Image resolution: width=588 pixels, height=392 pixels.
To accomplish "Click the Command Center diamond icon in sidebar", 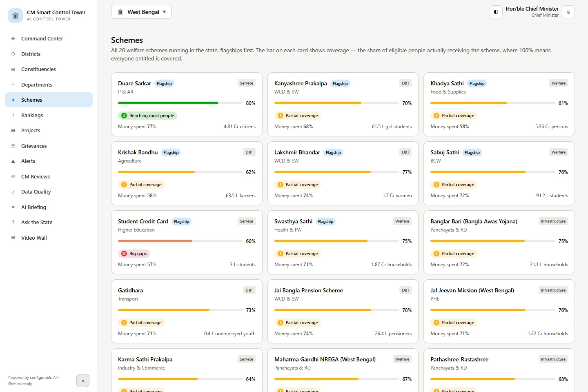I will tap(13, 39).
